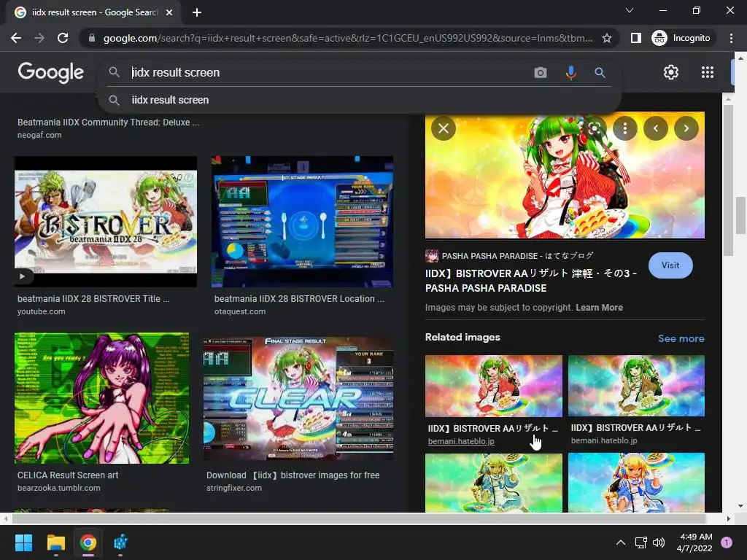Click the preview panel scrollbar thumb
Image resolution: width=747 pixels, height=560 pixels.
pyautogui.click(x=727, y=181)
